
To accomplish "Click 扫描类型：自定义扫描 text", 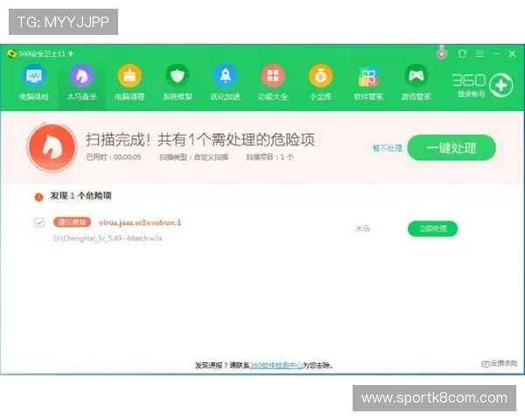I will [194, 157].
